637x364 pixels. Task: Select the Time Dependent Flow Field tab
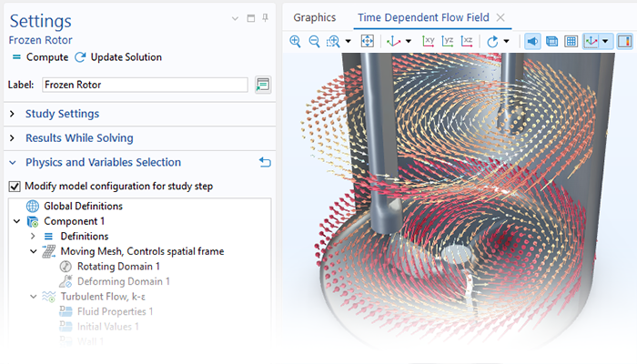point(423,17)
